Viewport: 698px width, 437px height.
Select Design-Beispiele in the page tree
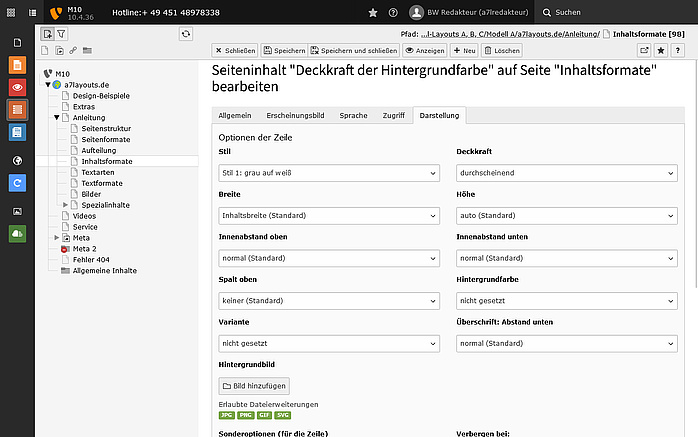(x=101, y=96)
